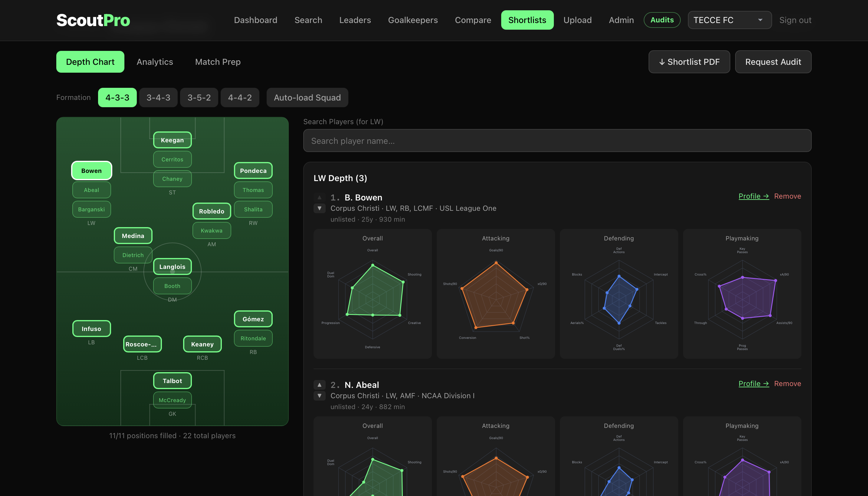Open the Dashboard page

256,20
